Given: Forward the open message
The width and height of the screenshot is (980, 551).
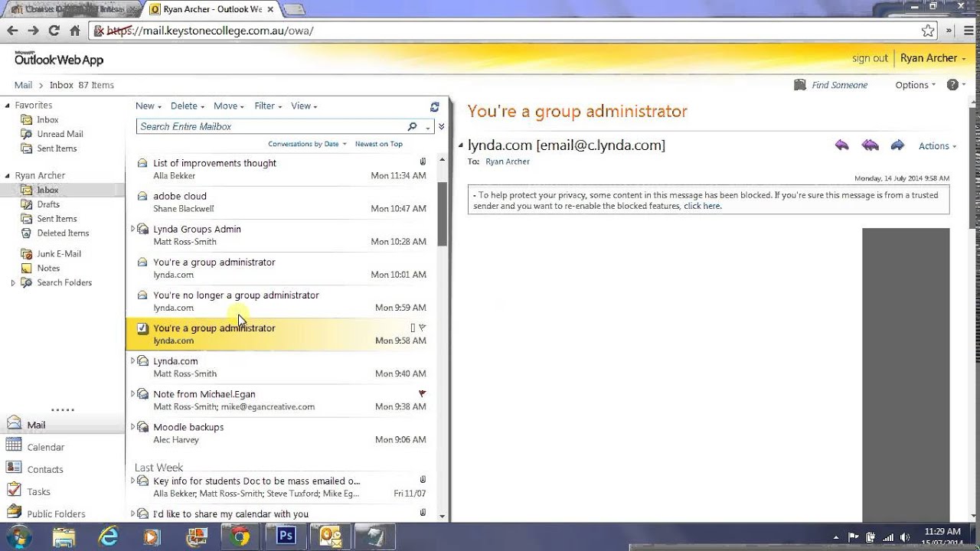Looking at the screenshot, I should [x=897, y=145].
